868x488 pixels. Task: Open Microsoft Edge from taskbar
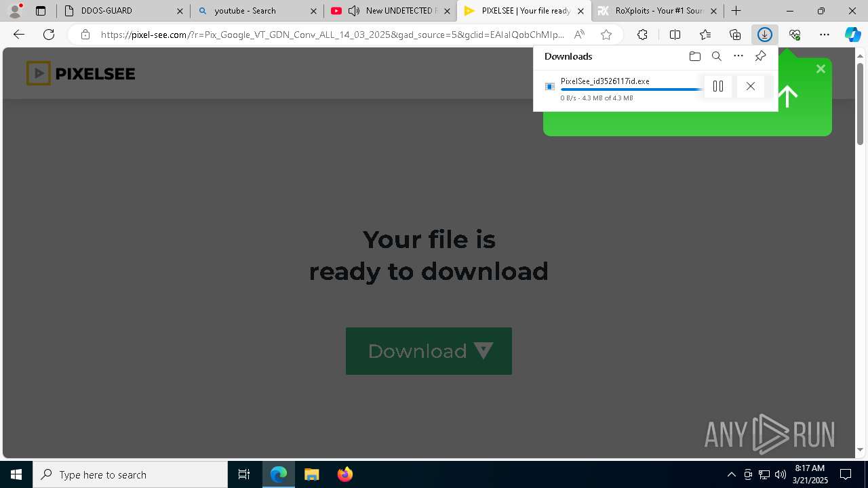point(279,474)
